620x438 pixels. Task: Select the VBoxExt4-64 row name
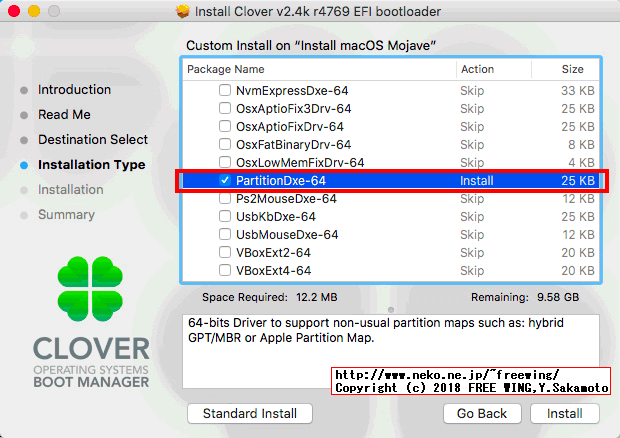(274, 271)
